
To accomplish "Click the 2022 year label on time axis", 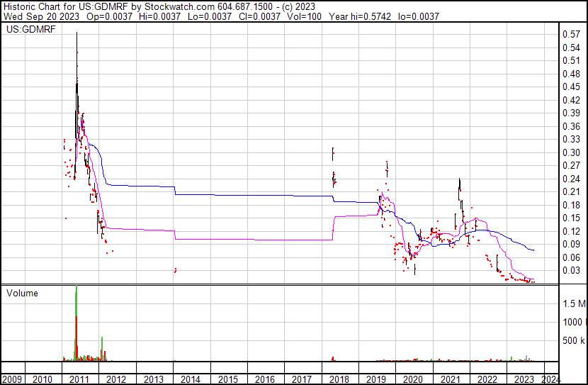I will tap(487, 379).
